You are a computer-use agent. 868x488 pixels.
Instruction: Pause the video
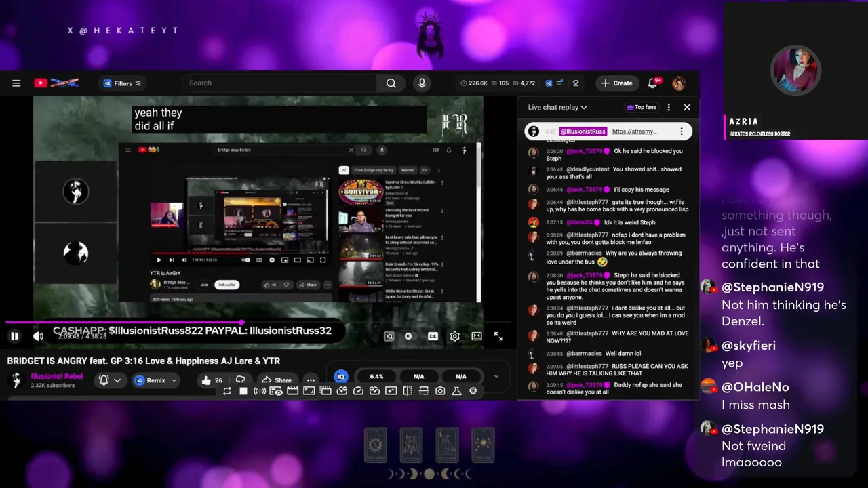pos(14,336)
